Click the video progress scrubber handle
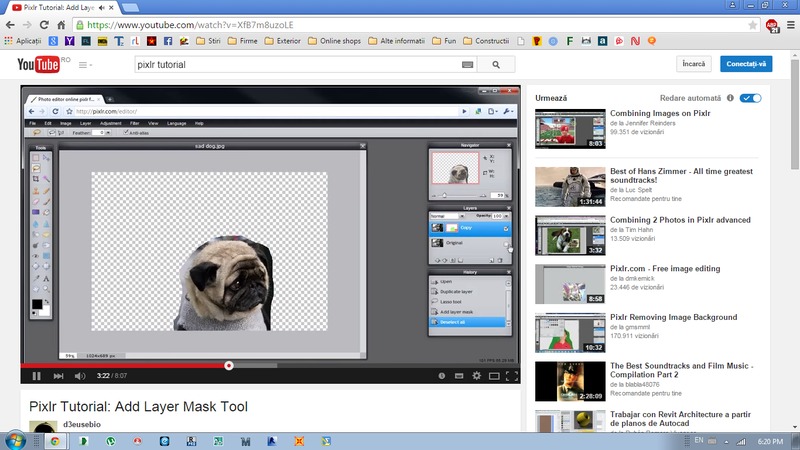Viewport: 800px width, 450px height. (x=229, y=365)
